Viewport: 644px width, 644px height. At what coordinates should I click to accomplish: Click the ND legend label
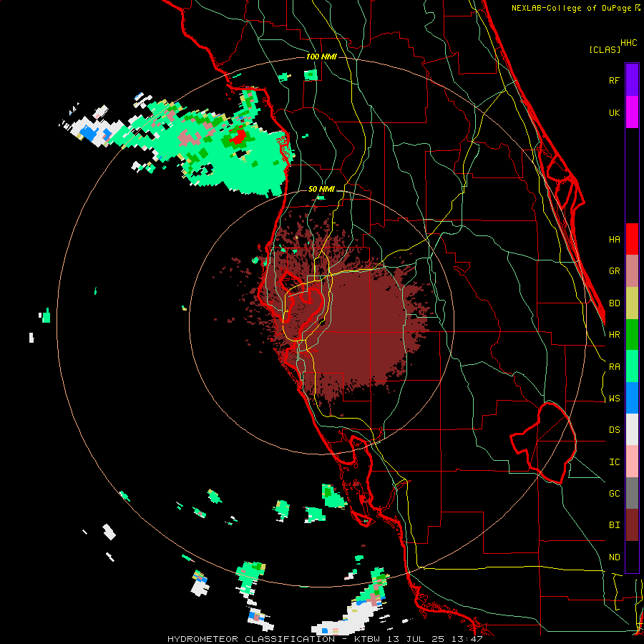pos(614,557)
